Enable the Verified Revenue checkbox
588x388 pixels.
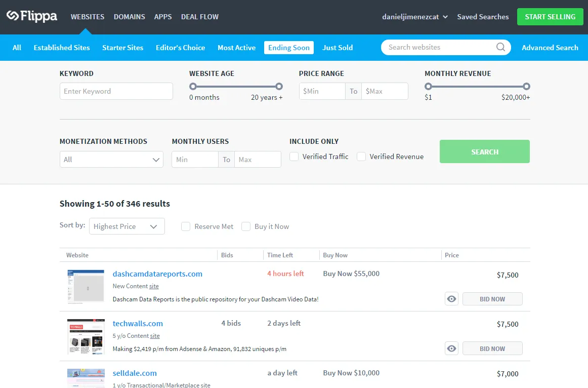361,157
